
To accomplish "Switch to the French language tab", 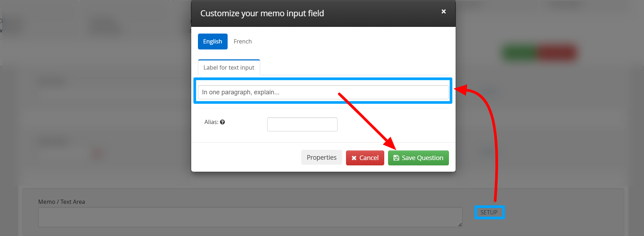I will click(x=242, y=41).
